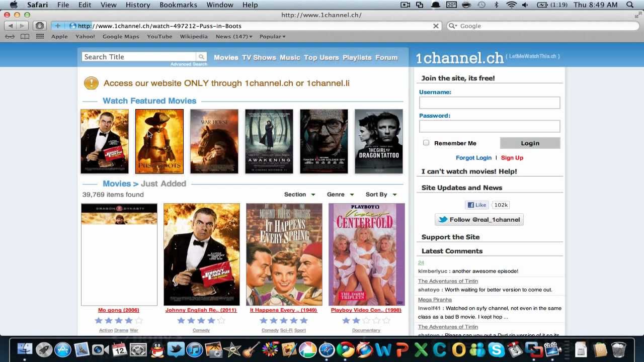
Task: Tick the Remember Me checkbox
Action: click(426, 143)
